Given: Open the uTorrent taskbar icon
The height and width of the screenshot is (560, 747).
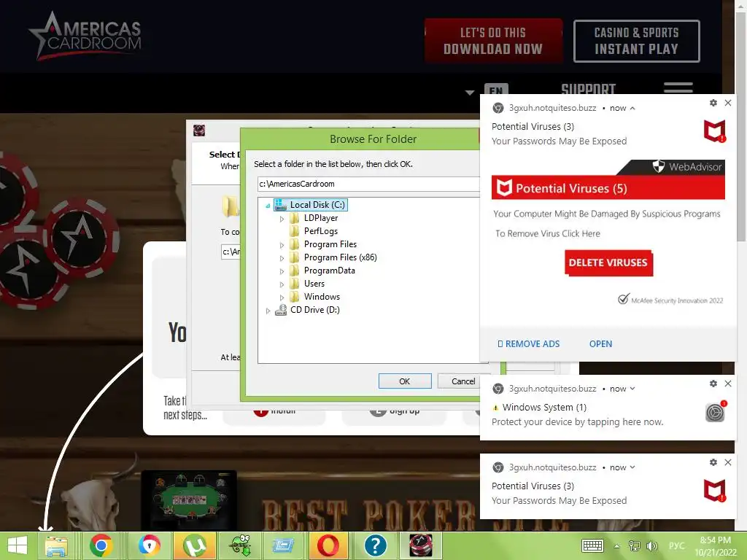Looking at the screenshot, I should point(195,545).
